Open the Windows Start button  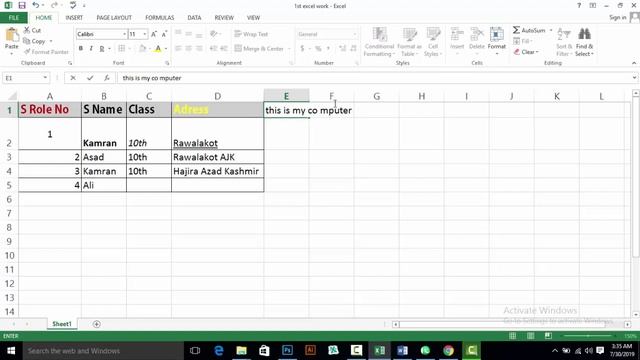(x=11, y=351)
